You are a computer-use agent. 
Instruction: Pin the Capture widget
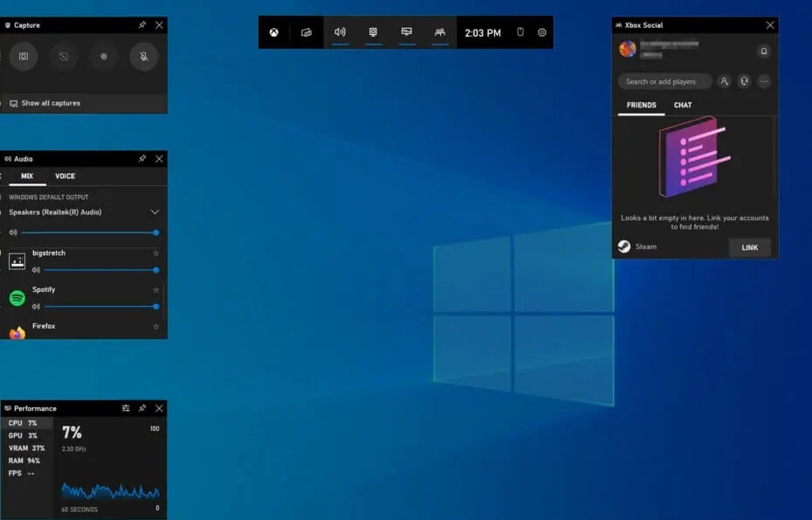[x=142, y=24]
